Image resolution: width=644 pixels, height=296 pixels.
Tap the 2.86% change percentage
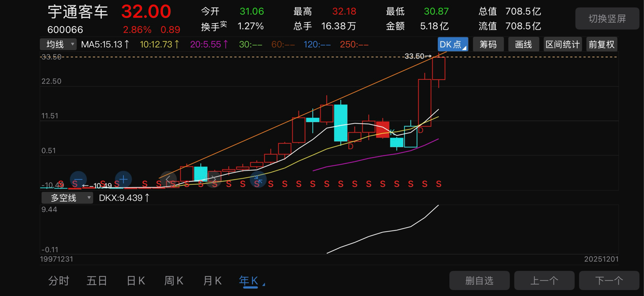click(x=137, y=30)
